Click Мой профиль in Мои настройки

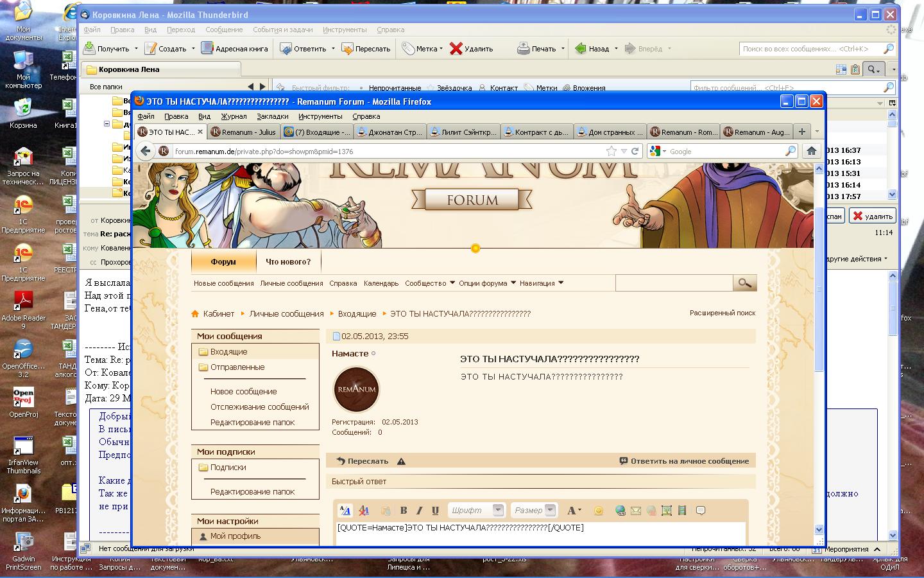click(235, 536)
